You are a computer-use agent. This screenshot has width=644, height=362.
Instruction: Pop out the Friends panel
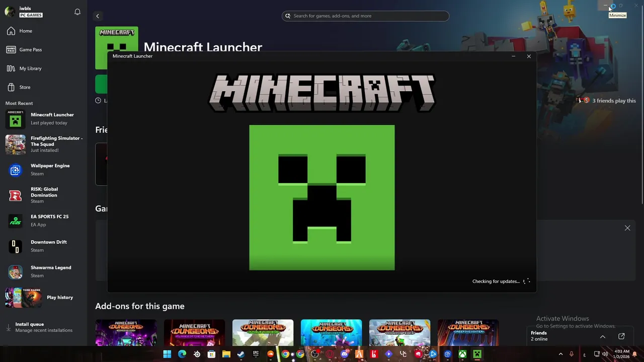pos(621,336)
